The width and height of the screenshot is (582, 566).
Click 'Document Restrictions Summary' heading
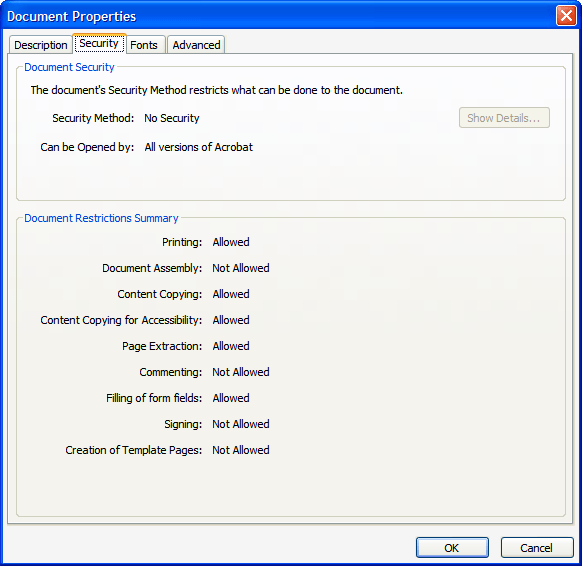click(x=101, y=218)
